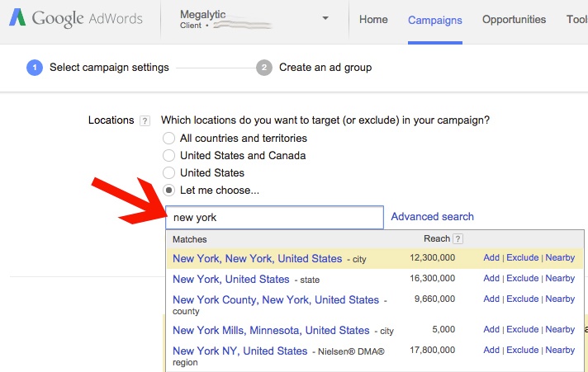
Task: Click Nearby for New York NY region
Action: coord(560,351)
